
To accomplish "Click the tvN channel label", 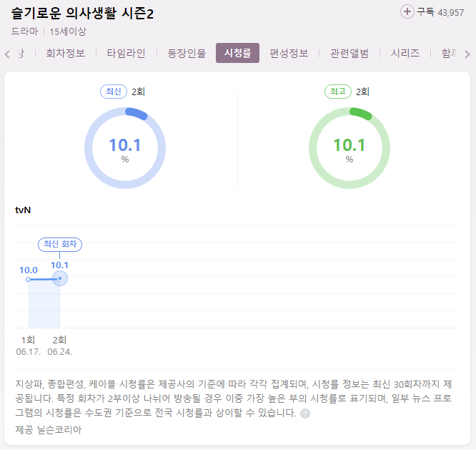I will click(x=23, y=210).
